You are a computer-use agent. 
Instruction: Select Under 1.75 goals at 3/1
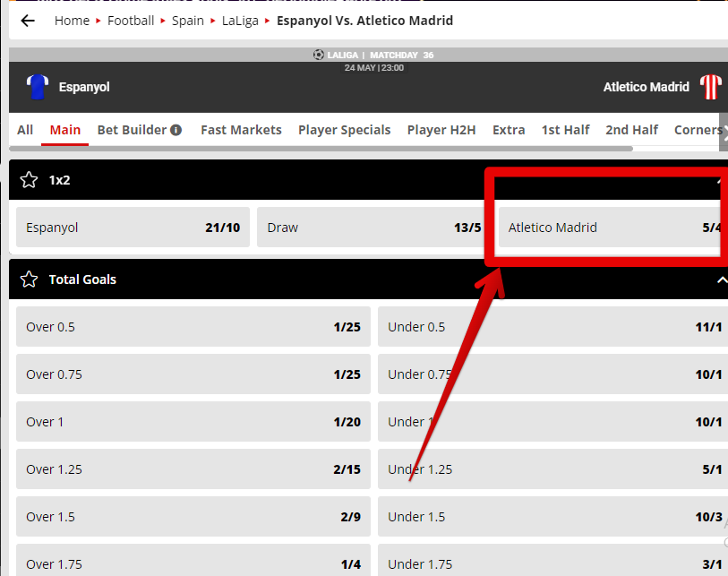[x=552, y=560]
